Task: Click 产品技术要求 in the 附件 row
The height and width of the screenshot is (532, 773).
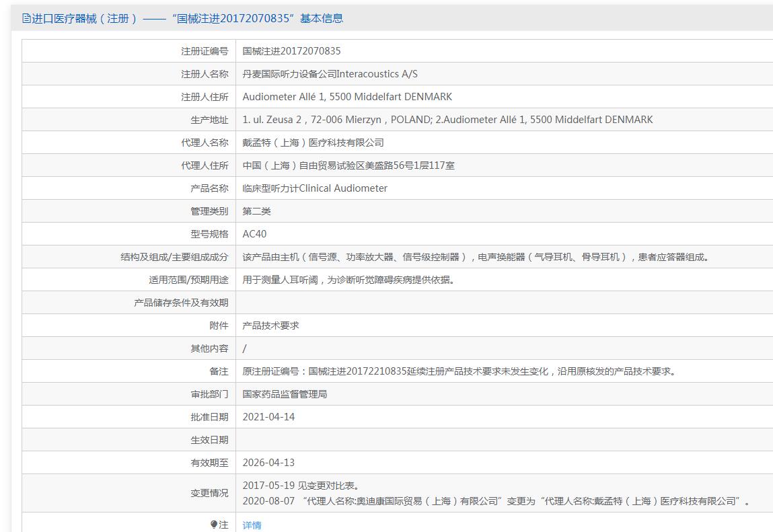Action: [x=270, y=326]
